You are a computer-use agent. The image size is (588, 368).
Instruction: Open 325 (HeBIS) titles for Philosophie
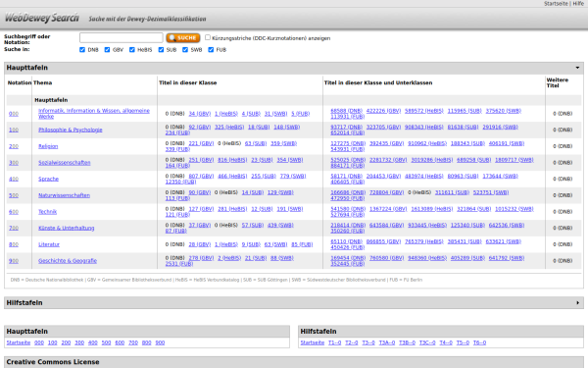coord(229,127)
